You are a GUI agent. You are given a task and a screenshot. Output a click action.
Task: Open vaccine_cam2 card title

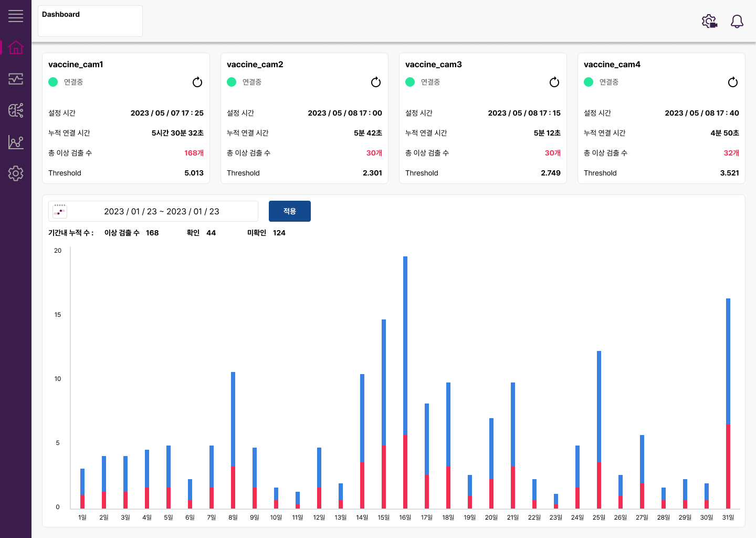pyautogui.click(x=255, y=64)
